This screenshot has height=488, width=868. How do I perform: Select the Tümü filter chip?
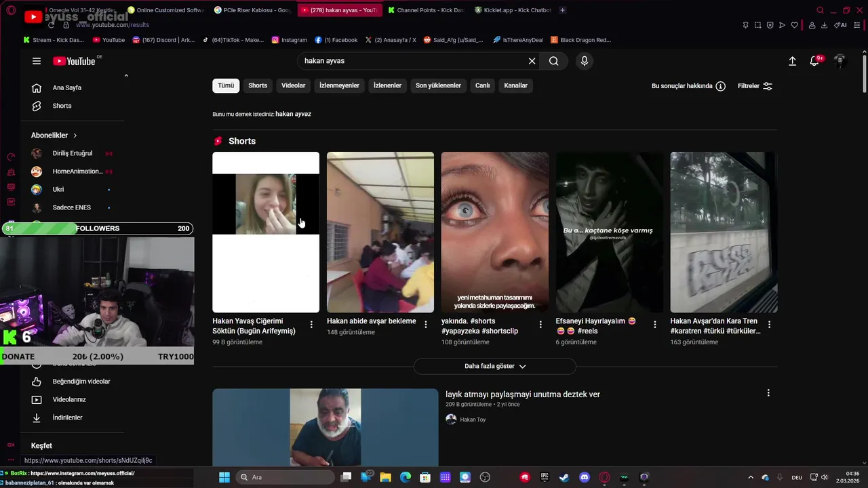click(x=226, y=85)
